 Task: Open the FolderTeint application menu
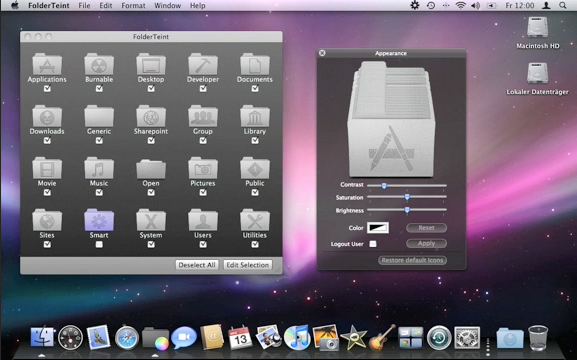[49, 6]
